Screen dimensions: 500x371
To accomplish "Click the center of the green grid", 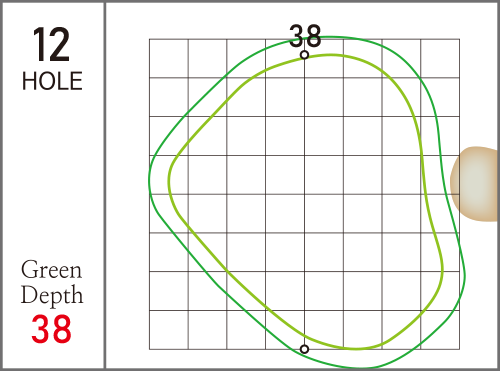I will click(304, 194).
